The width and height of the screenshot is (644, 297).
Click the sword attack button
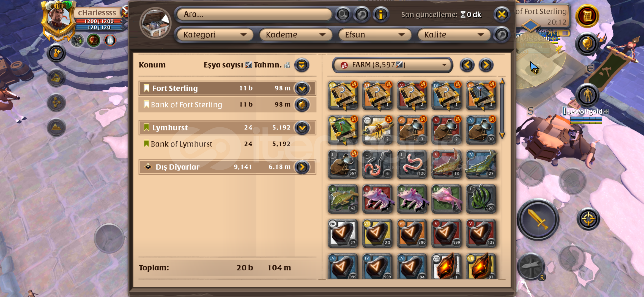538,219
